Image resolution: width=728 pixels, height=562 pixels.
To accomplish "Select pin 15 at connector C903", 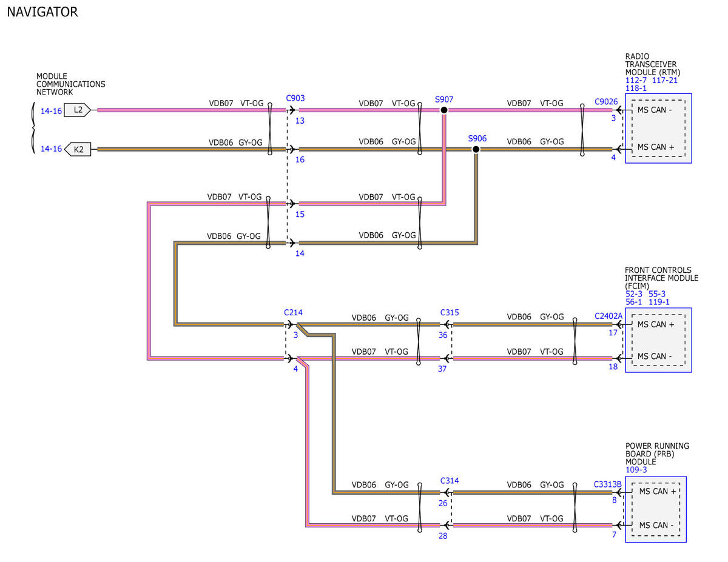I will click(300, 215).
